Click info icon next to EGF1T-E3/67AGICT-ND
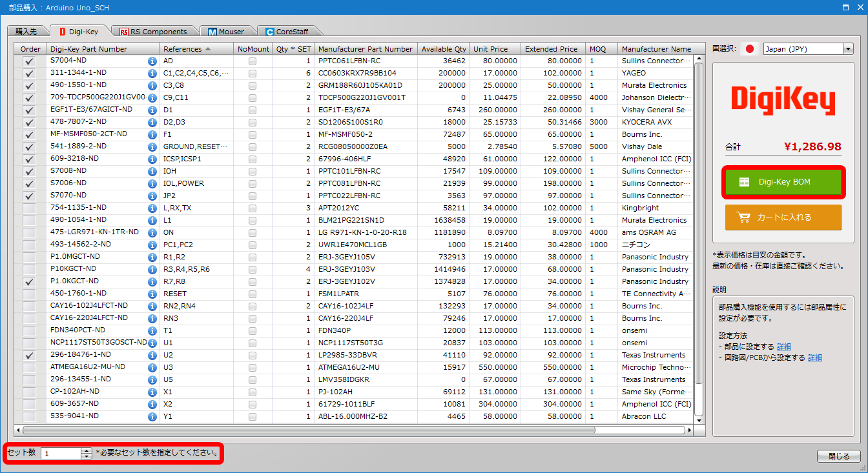This screenshot has height=473, width=868. pos(152,110)
